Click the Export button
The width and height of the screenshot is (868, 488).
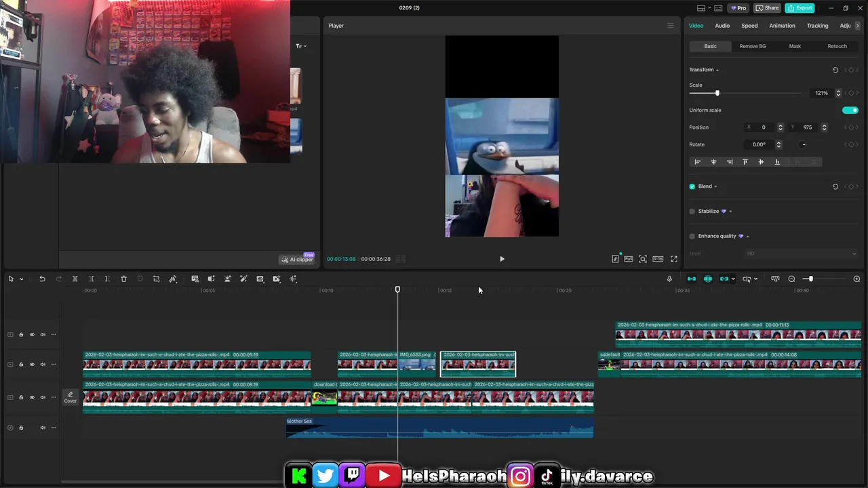(800, 8)
